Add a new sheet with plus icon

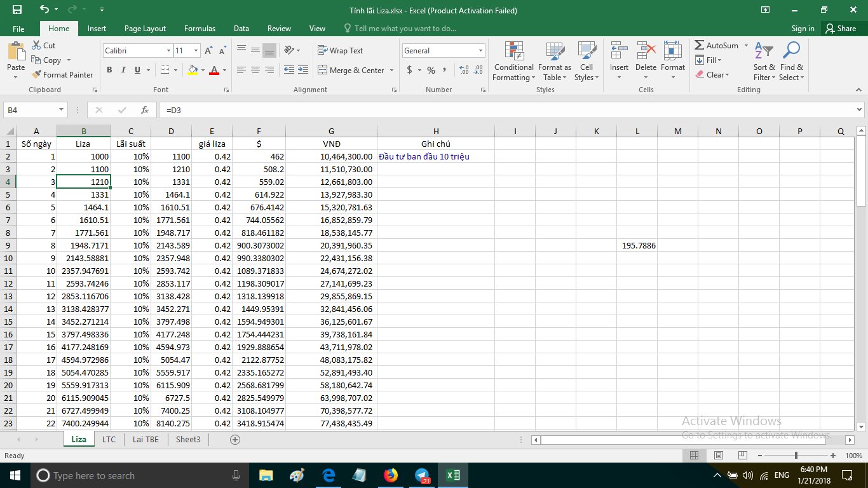(x=235, y=439)
